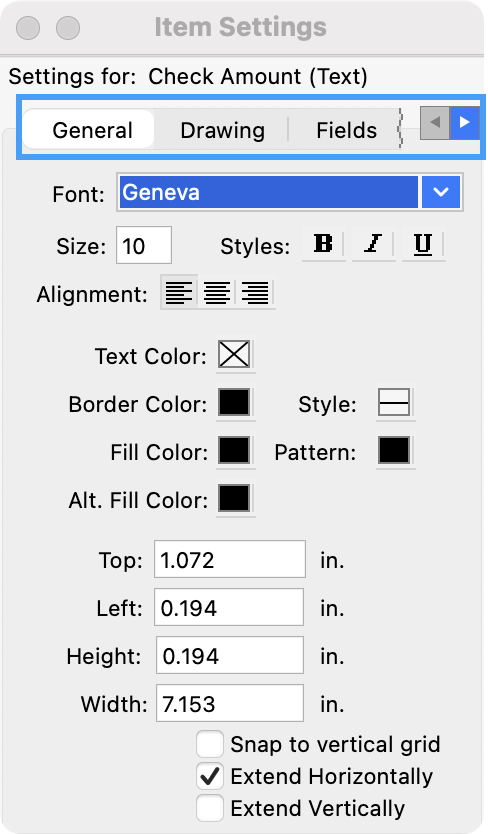Open the Alt. Fill Color swatch
This screenshot has height=834, width=488.
[235, 498]
